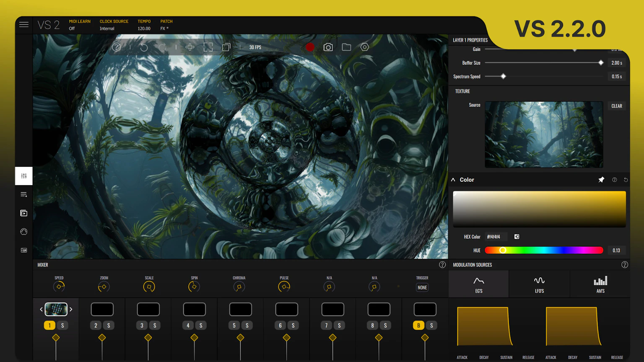Enable layer 2 with its number button
This screenshot has width=644, height=362.
tap(96, 326)
